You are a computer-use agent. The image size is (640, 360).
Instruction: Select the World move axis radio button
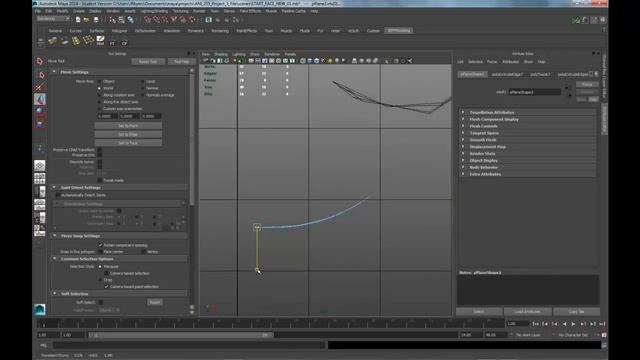[100, 88]
